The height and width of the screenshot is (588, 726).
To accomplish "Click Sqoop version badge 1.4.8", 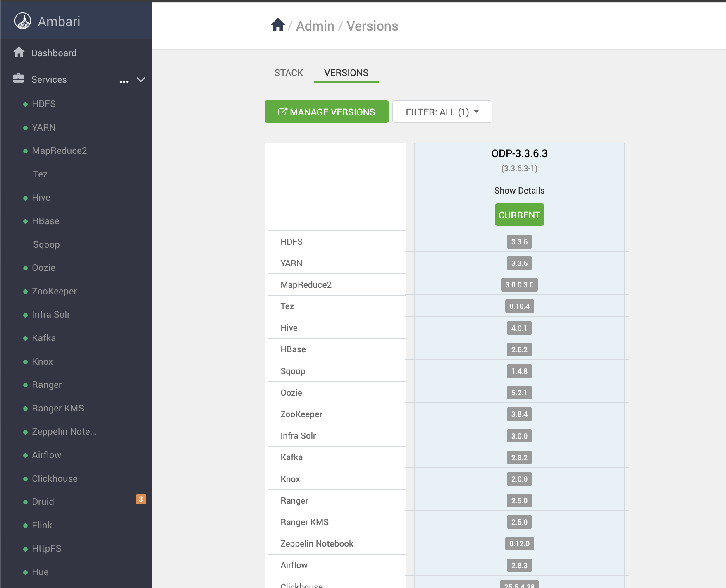I will click(x=519, y=371).
